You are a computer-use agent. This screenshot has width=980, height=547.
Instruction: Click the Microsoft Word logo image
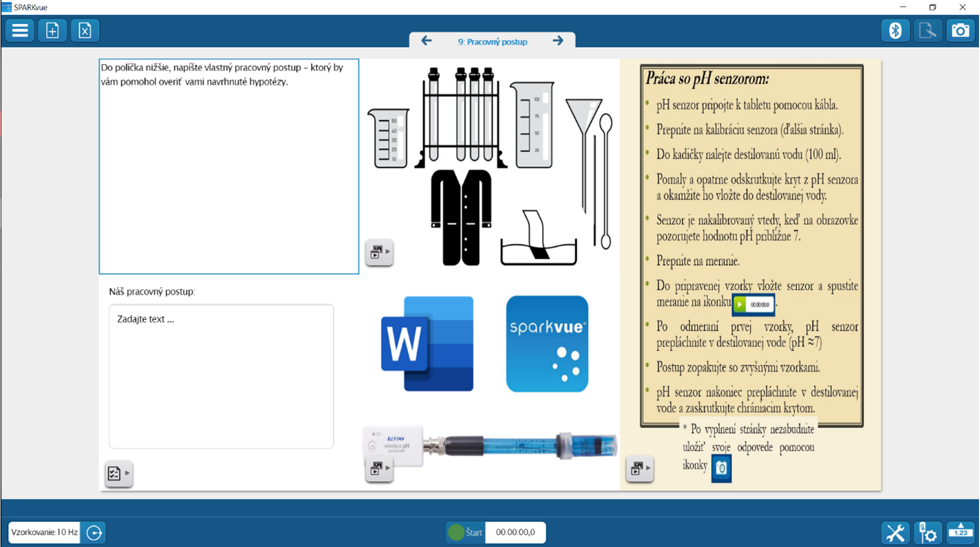(x=427, y=343)
